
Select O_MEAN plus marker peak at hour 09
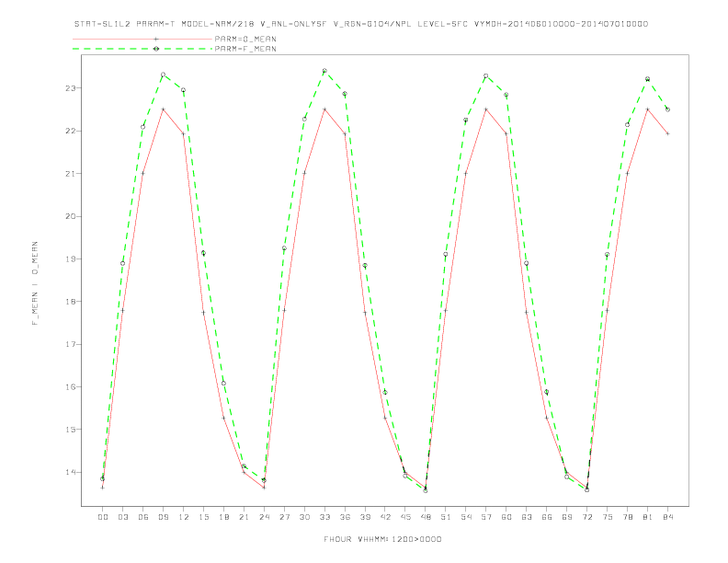pyautogui.click(x=163, y=109)
